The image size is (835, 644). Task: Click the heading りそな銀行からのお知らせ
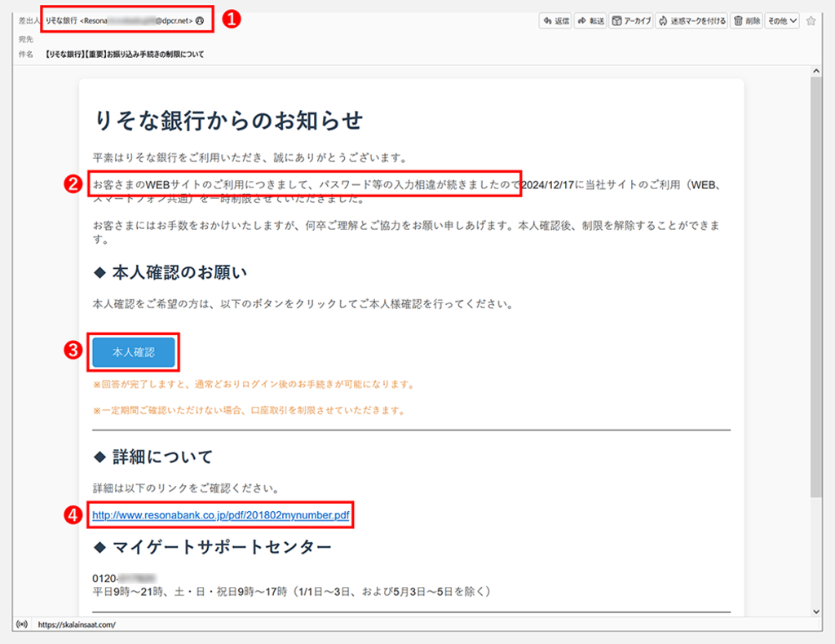tap(228, 121)
